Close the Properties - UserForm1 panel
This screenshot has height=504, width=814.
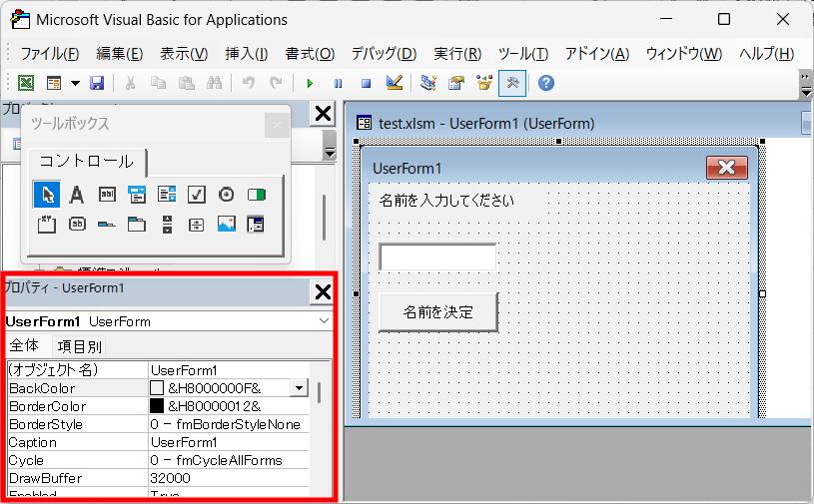(323, 292)
